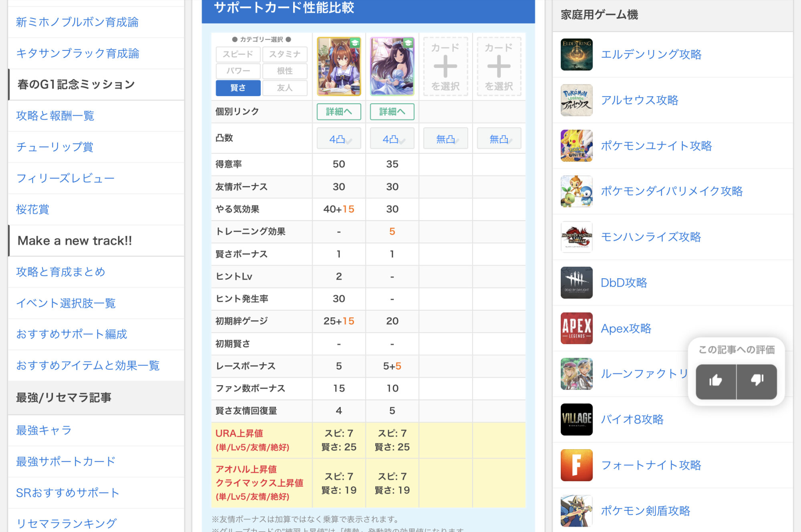
Task: Open second card's 4凸 dropdown
Action: pyautogui.click(x=392, y=139)
